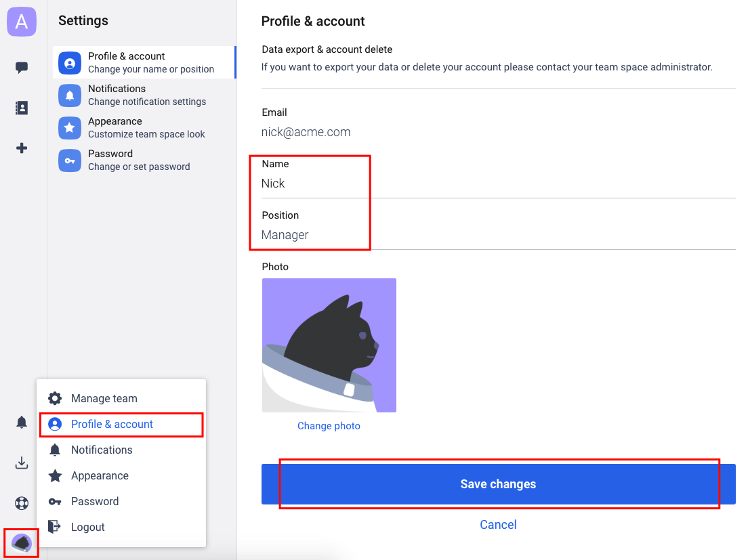Open the chat messages icon in sidebar
The height and width of the screenshot is (560, 748).
point(22,67)
